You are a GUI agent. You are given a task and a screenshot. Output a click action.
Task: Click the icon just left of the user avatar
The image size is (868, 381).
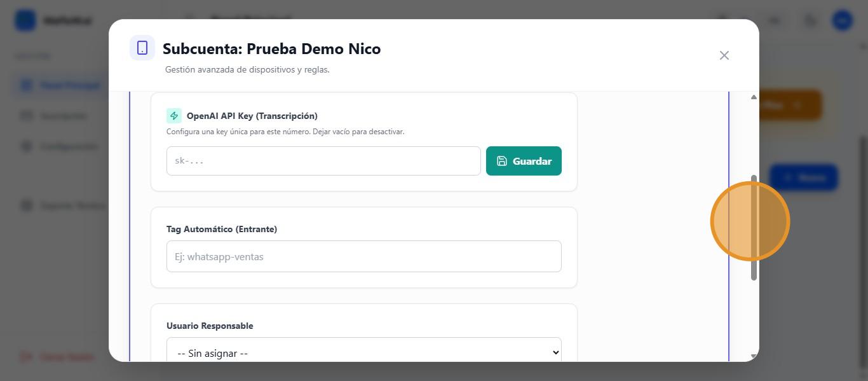[x=810, y=20]
